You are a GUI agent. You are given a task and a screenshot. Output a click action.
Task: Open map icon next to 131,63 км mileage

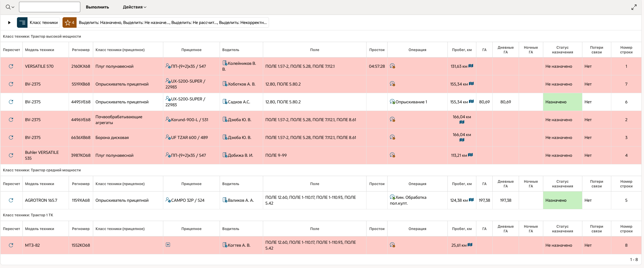[471, 66]
